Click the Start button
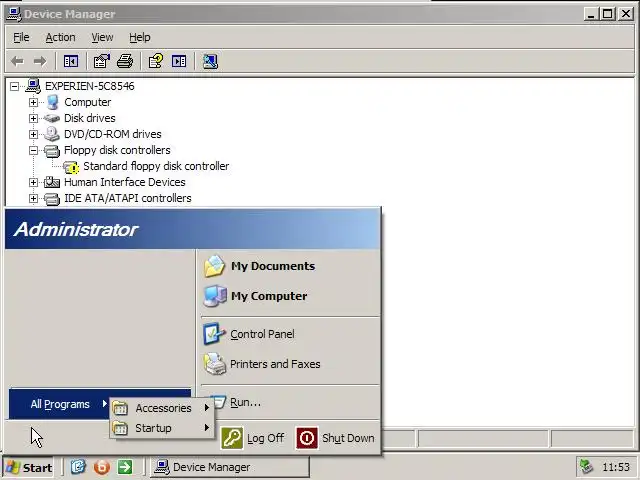 coord(28,467)
